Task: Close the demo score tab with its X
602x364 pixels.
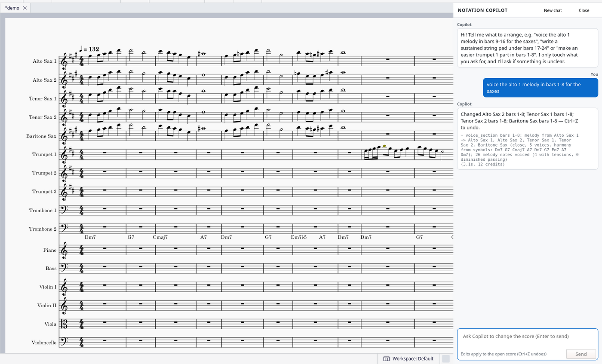Action: click(x=25, y=8)
